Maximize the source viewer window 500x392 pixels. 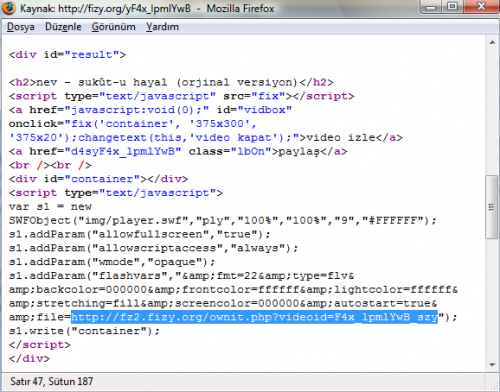(x=452, y=7)
